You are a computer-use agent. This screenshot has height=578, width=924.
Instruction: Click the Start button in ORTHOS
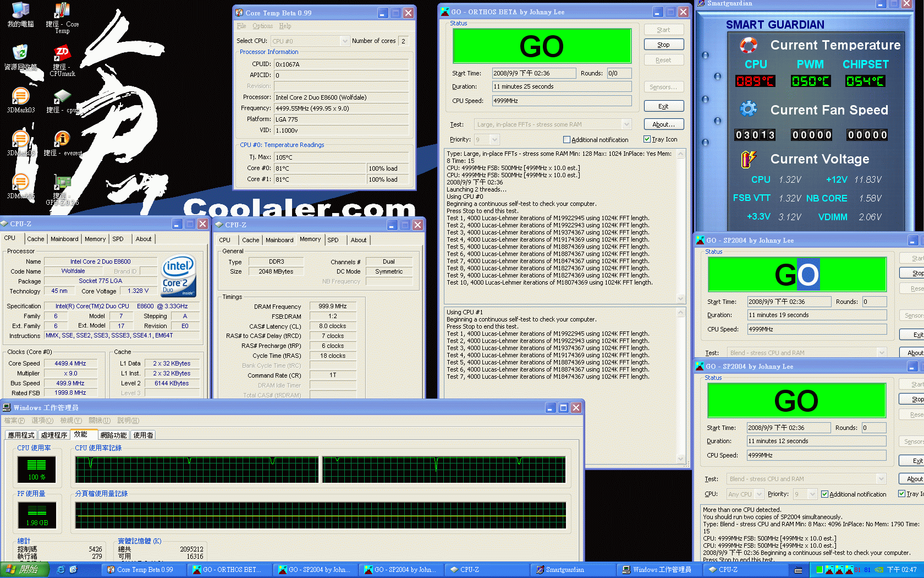click(x=663, y=30)
